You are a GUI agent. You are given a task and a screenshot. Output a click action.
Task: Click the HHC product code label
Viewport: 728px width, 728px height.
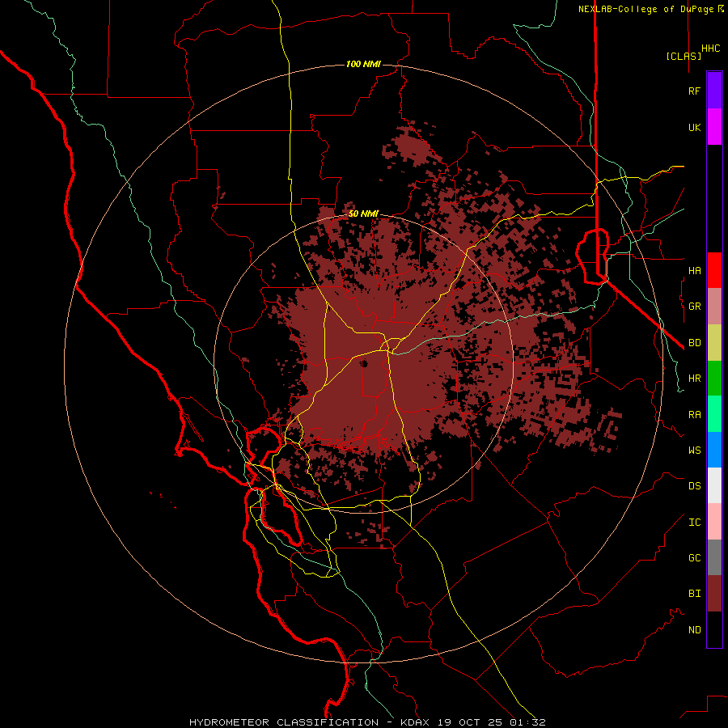point(711,49)
